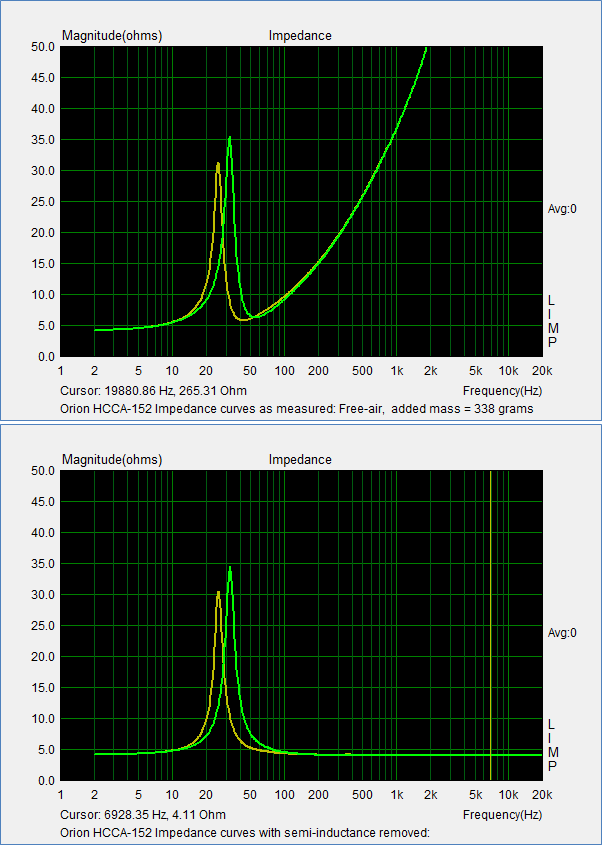
Task: Select the caption 'Impedance curves with semi-inductance removed'
Action: (x=245, y=833)
